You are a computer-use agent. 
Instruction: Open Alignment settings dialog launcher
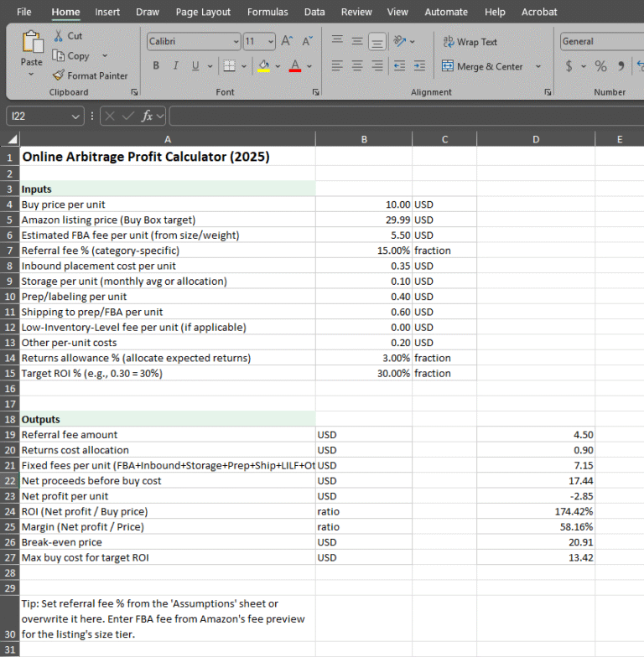point(548,92)
